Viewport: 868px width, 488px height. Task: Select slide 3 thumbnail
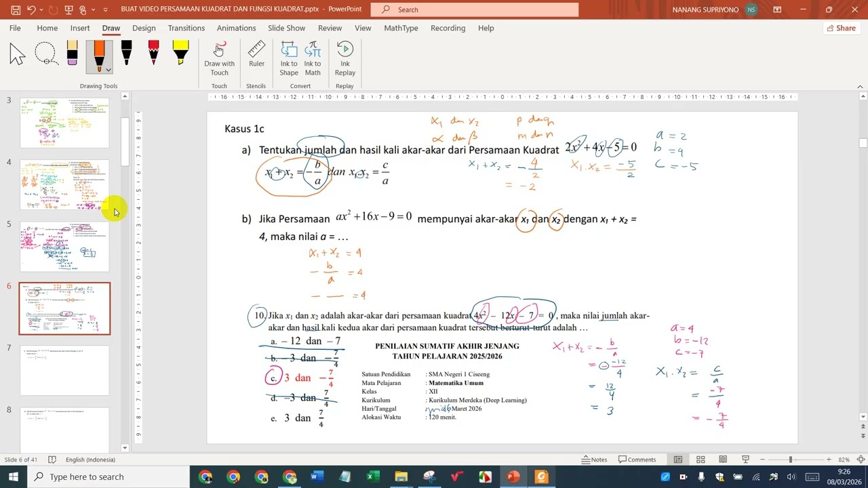[x=64, y=123]
